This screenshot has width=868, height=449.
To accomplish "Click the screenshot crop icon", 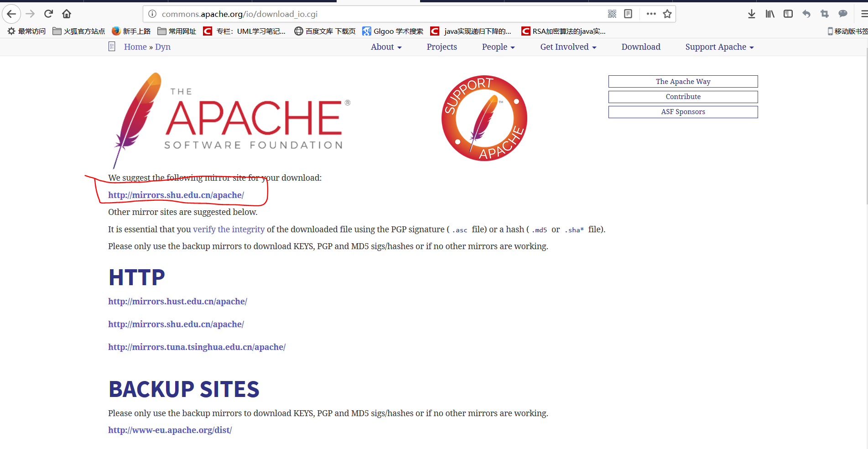I will tap(825, 14).
